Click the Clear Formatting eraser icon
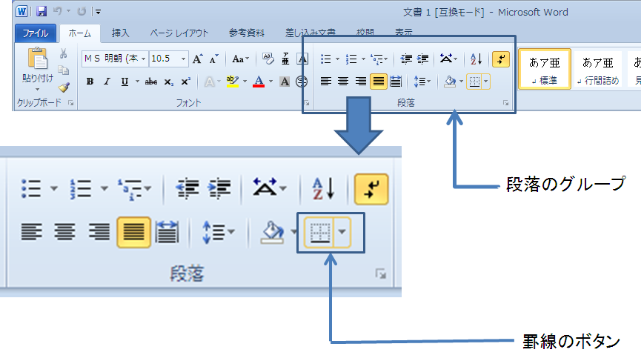Viewport: 644px width, 361px height. [268, 59]
